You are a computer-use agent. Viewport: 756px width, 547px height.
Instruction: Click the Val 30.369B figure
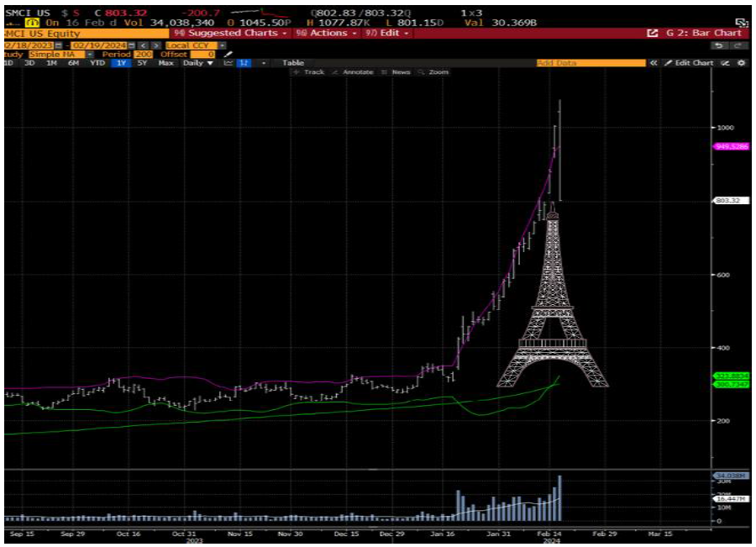pyautogui.click(x=501, y=23)
